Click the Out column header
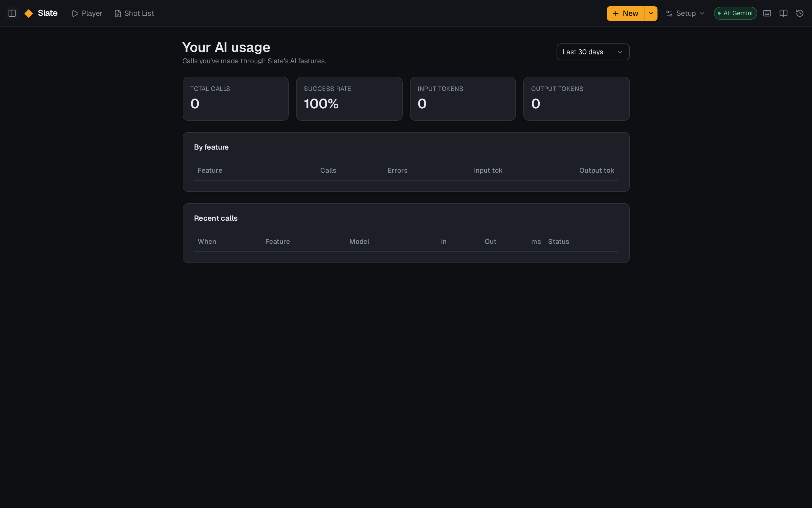 pyautogui.click(x=490, y=242)
